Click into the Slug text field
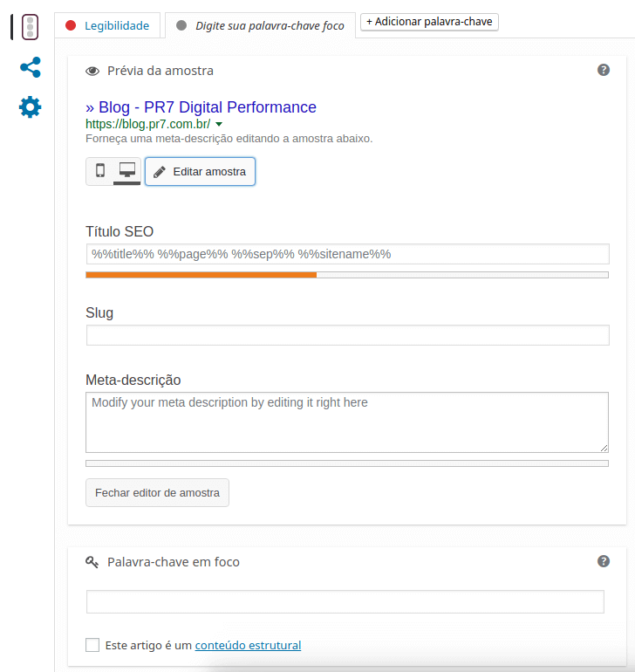 point(347,335)
